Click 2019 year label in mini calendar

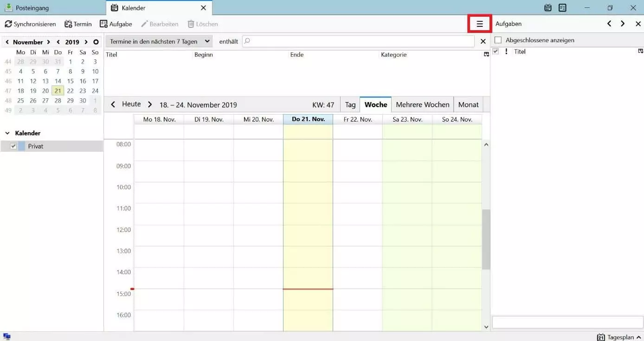click(x=72, y=42)
